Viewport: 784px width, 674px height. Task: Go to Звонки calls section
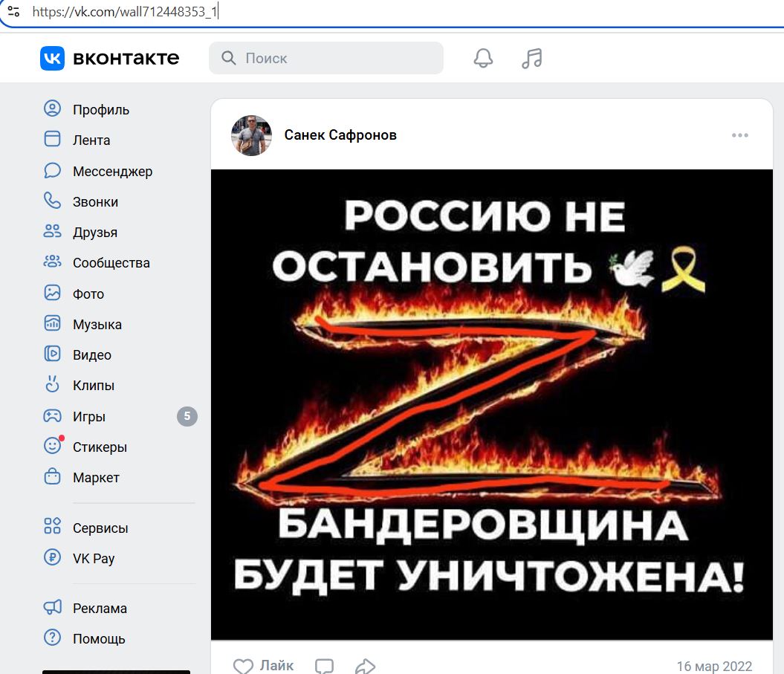[82, 201]
